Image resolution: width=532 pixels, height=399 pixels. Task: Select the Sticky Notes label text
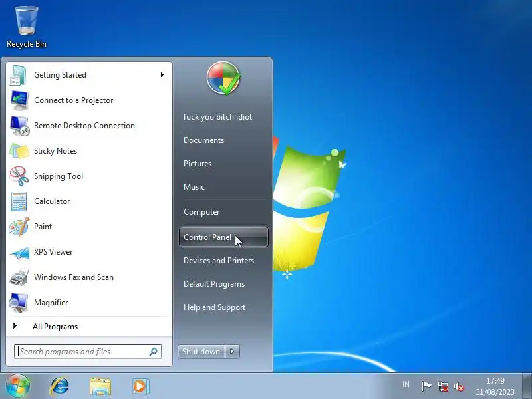[56, 151]
